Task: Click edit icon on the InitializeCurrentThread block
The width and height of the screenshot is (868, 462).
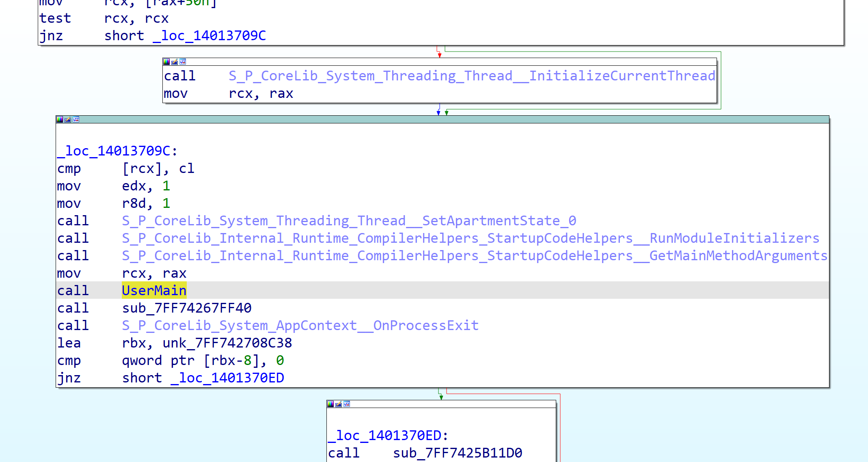Action: 175,62
